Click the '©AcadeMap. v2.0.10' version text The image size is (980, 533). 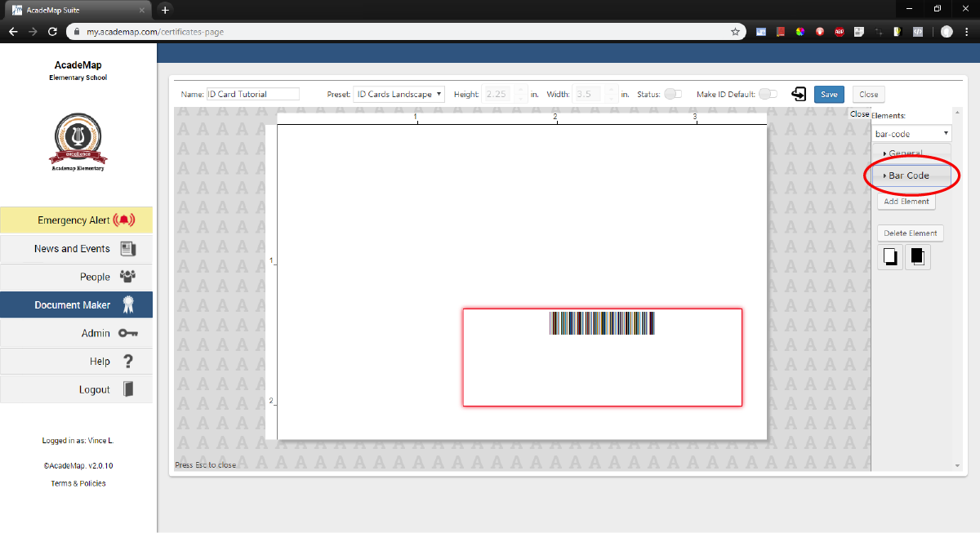click(x=78, y=465)
